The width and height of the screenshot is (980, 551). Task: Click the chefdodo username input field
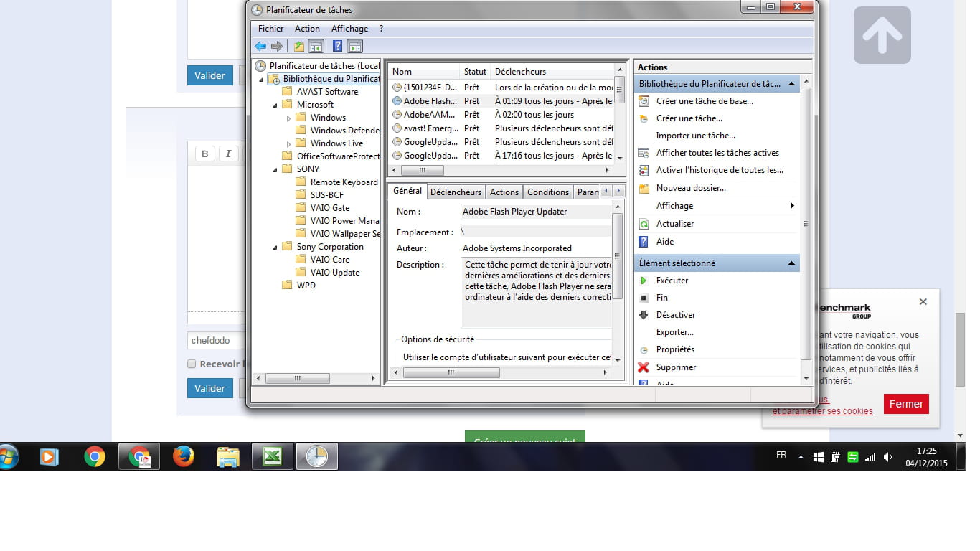(215, 340)
